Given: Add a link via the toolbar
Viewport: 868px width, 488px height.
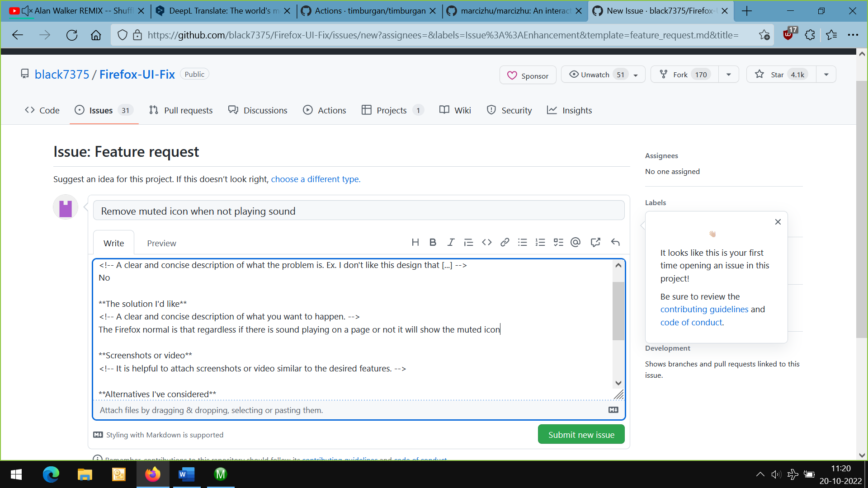Looking at the screenshot, I should [x=505, y=243].
